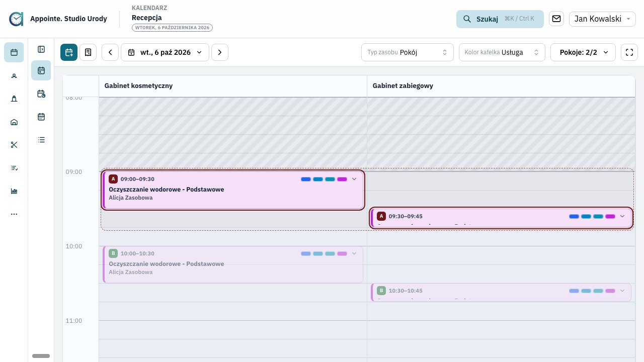Click the magenta tag on 09:30–09:45 appointment
Viewport: 644px width, 362px height.
click(610, 216)
